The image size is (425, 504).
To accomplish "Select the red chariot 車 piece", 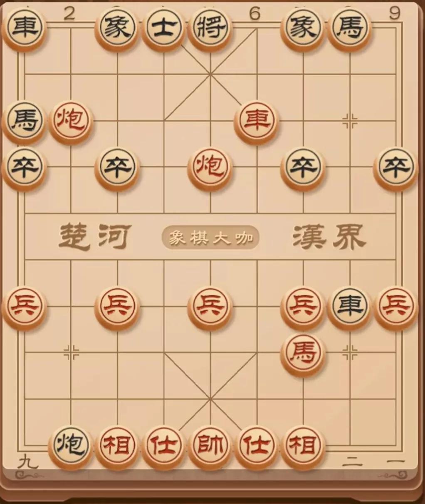I will (x=257, y=122).
